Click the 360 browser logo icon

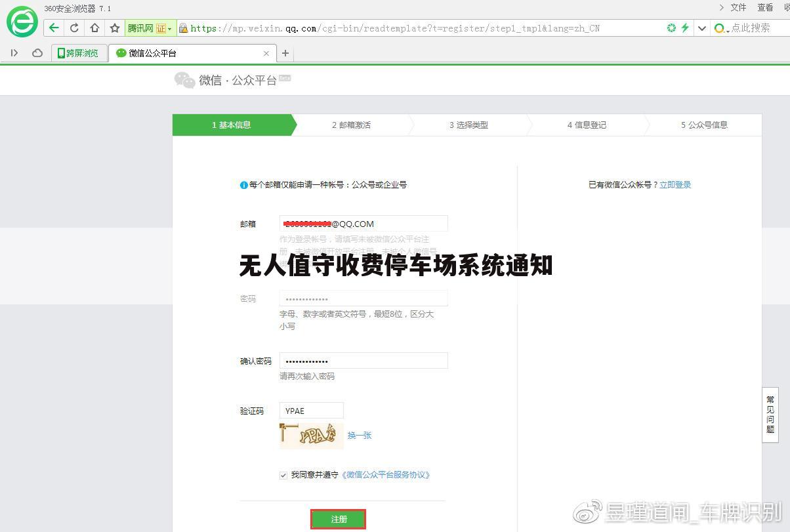(x=23, y=21)
